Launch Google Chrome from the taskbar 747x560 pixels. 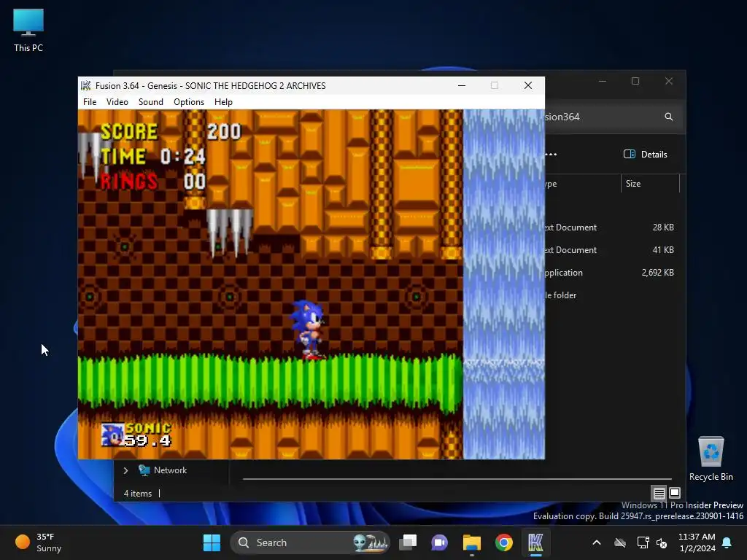pyautogui.click(x=503, y=542)
